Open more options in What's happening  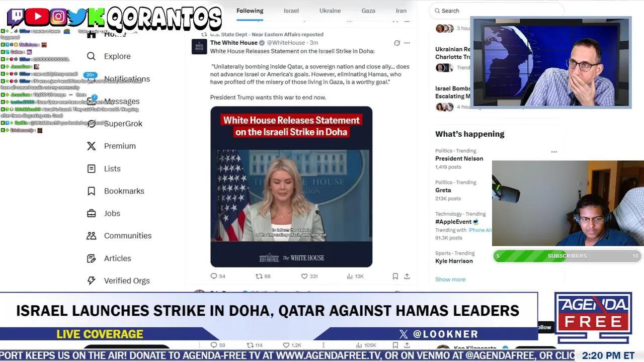point(554,152)
